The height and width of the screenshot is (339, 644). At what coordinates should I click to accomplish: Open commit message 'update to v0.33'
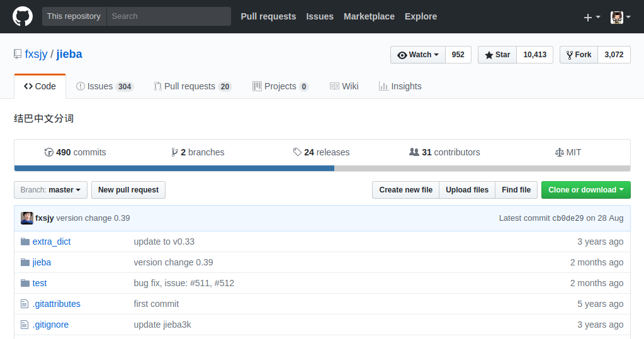[164, 242]
